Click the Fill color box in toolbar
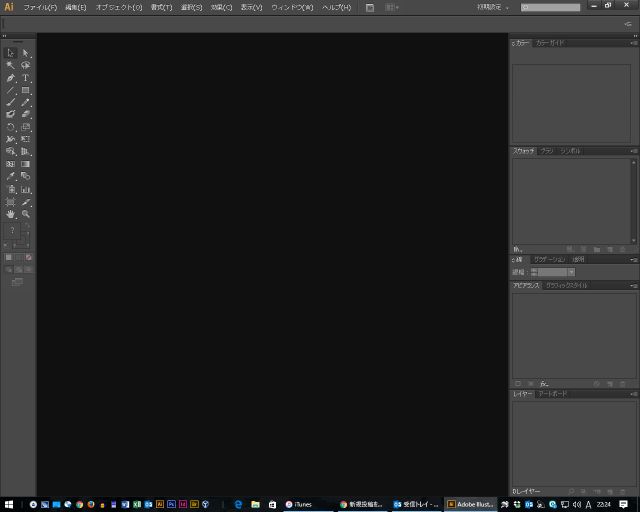The image size is (640, 512). click(12, 231)
